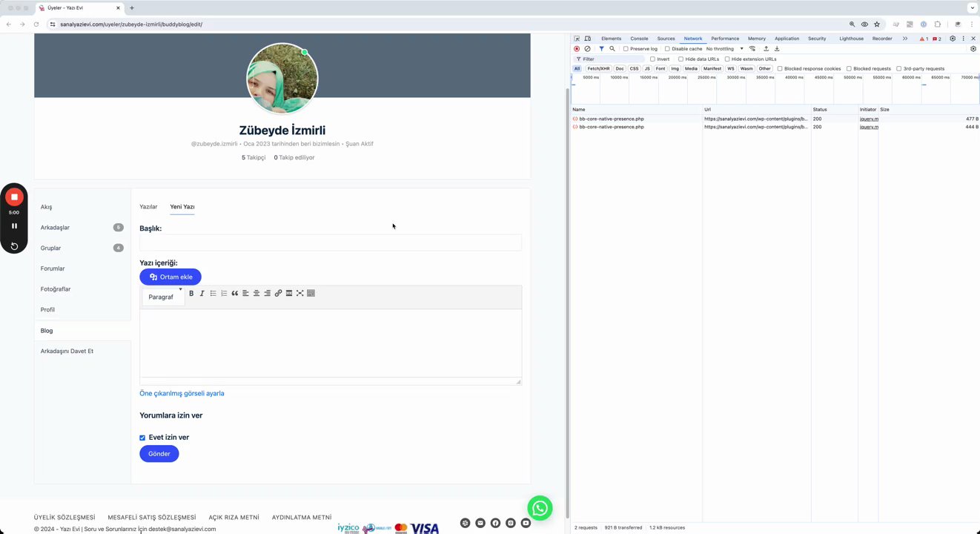This screenshot has height=534, width=980.
Task: Activate the inspect element picker
Action: (x=577, y=39)
